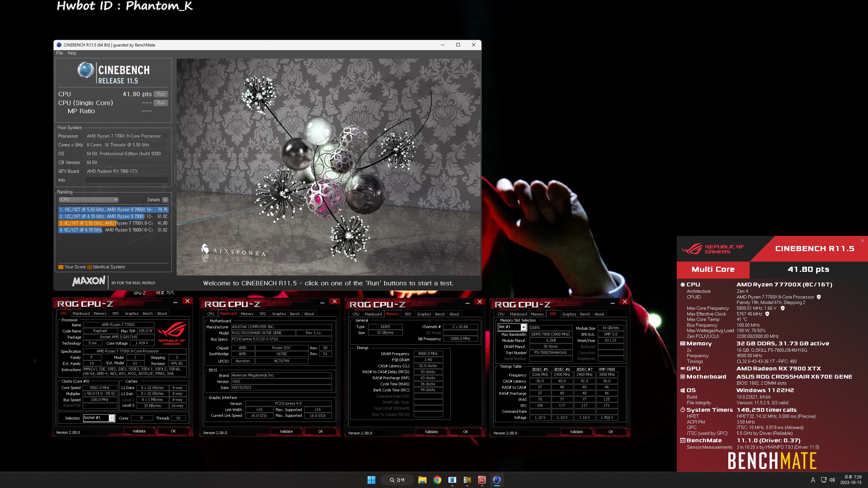
Task: Select the Ryzen 9 7950X ranking entry
Action: pyautogui.click(x=113, y=210)
